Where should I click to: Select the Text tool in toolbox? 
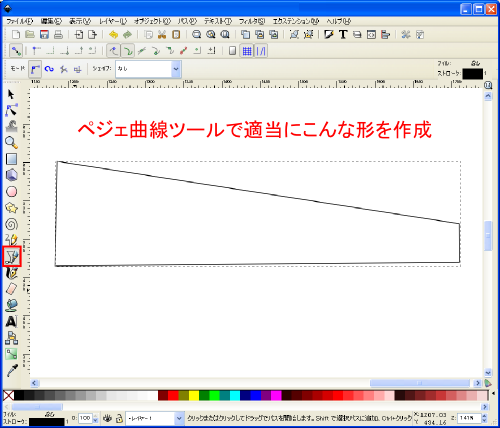(x=11, y=321)
